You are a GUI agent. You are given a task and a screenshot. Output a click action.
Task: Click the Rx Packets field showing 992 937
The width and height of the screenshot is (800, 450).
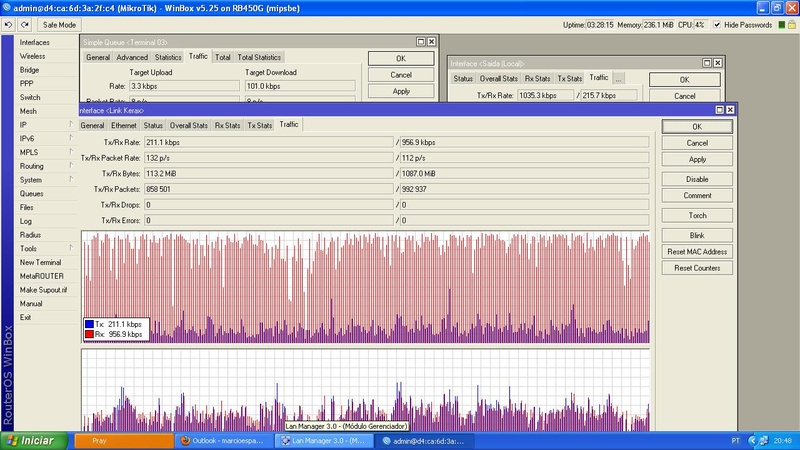coord(524,189)
